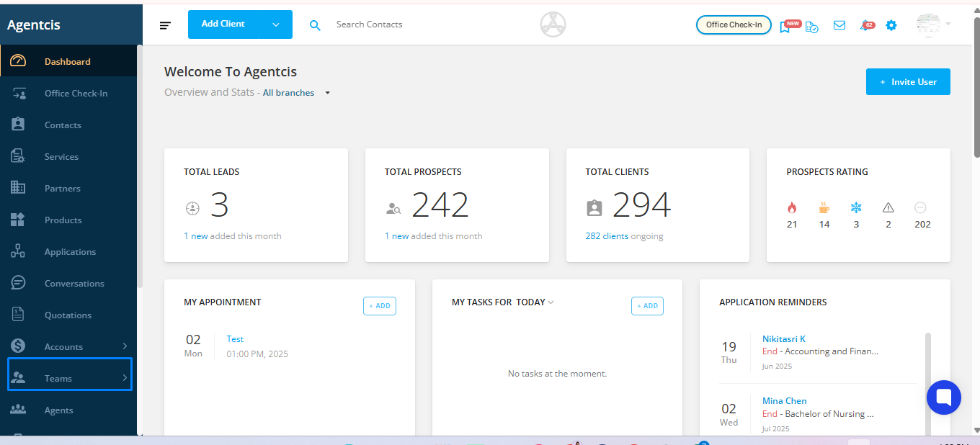Open the Nikitasri K reminder
The height and width of the screenshot is (445, 980).
[784, 339]
